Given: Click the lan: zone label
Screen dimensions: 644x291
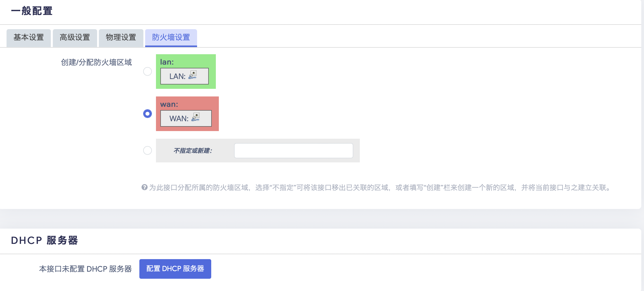Looking at the screenshot, I should 167,62.
